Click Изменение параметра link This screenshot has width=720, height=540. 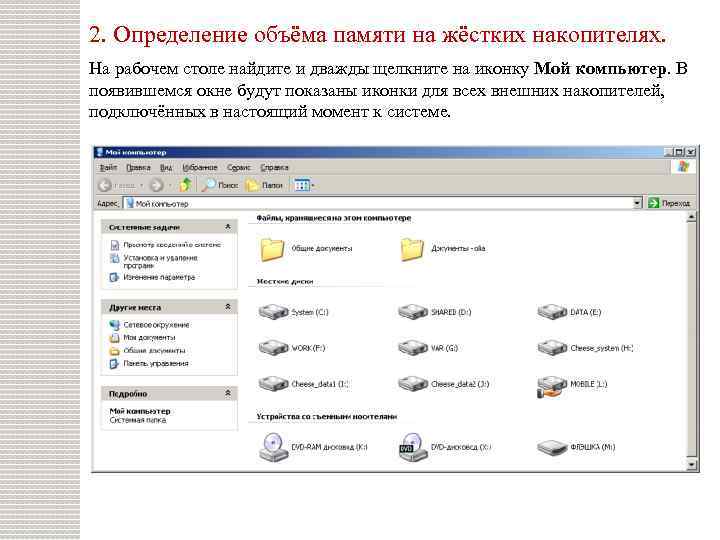point(159,277)
